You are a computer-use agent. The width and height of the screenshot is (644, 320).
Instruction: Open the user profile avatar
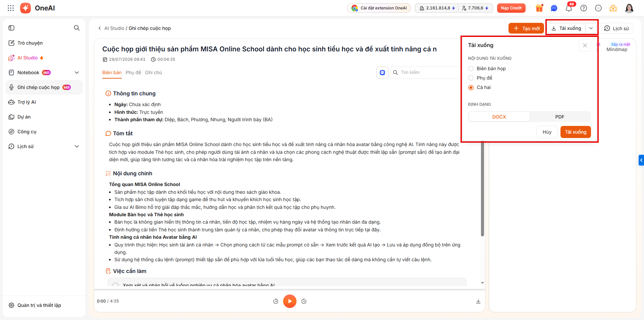point(629,8)
